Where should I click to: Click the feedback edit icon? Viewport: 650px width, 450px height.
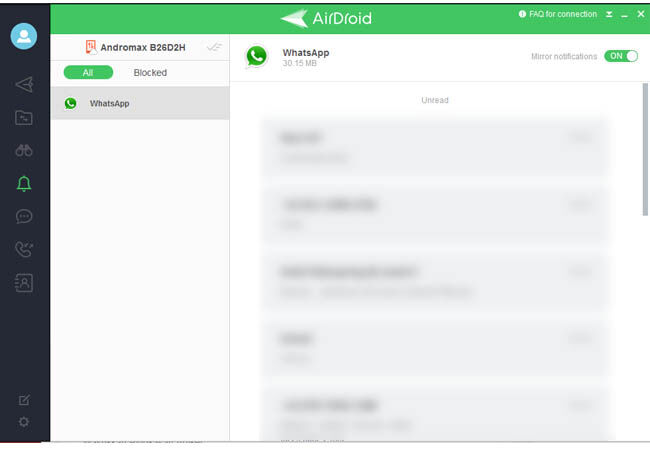(x=24, y=400)
